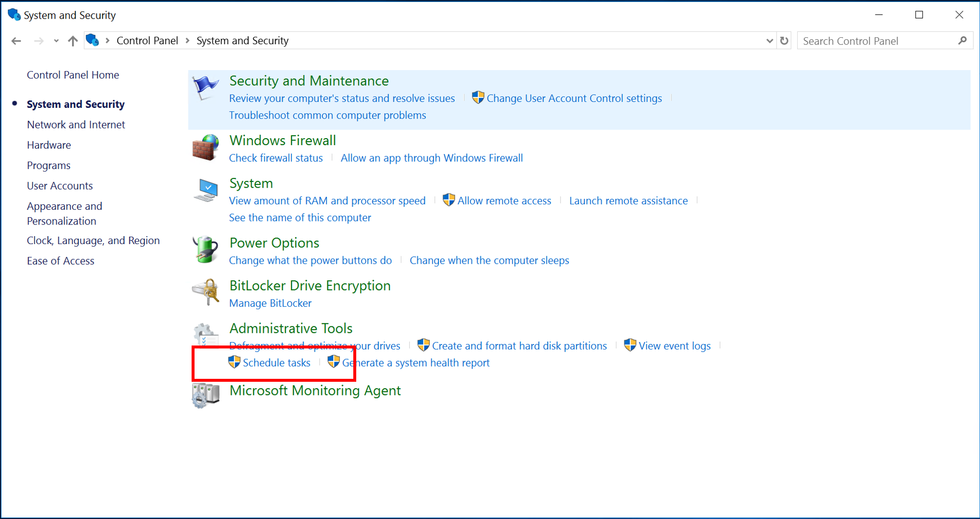Open Security and Maintenance via its flag icon
980x519 pixels.
coord(205,88)
